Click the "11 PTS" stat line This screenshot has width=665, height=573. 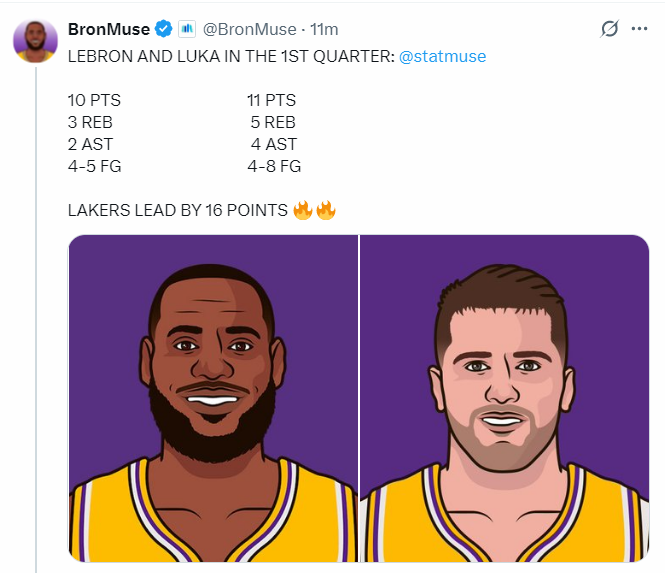coord(271,100)
